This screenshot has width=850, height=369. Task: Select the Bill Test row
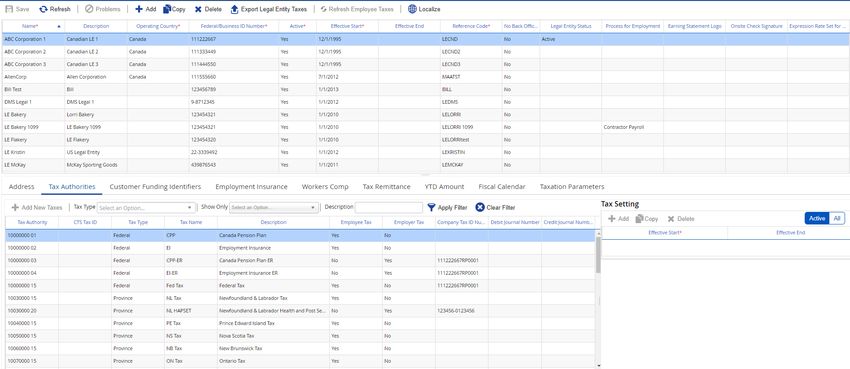coord(425,89)
